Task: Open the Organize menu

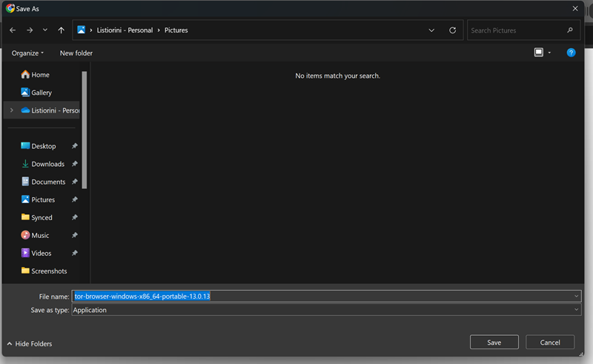Action: pyautogui.click(x=27, y=53)
